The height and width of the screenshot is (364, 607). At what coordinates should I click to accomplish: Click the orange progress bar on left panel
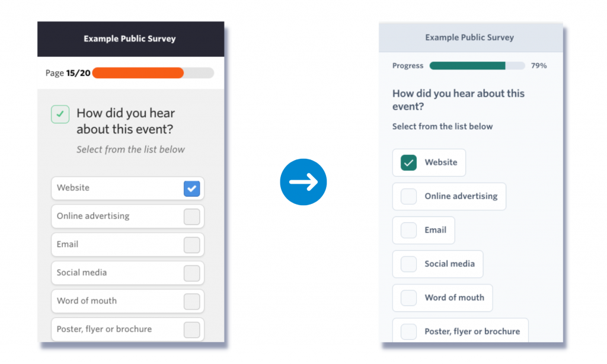click(x=138, y=72)
